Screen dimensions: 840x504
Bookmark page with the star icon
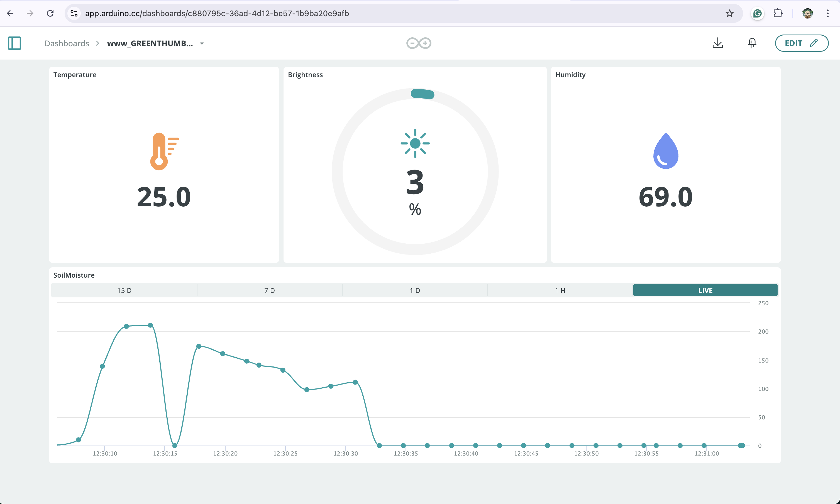729,13
